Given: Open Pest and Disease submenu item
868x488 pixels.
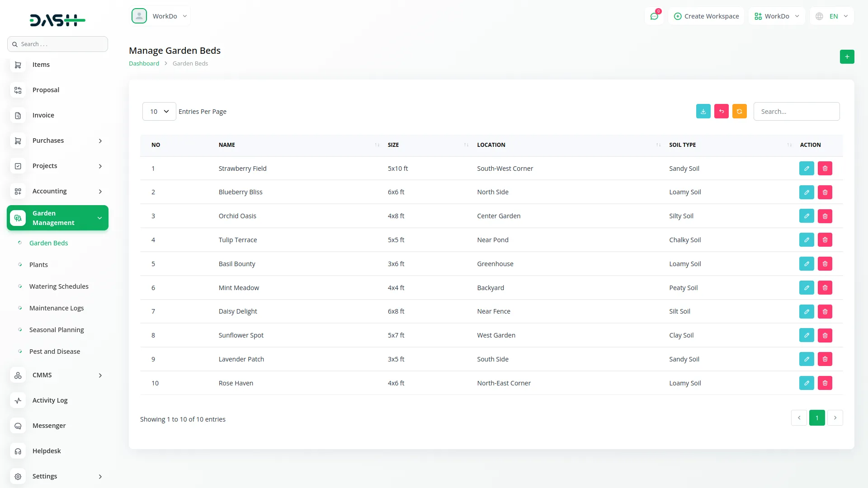Looking at the screenshot, I should tap(55, 352).
